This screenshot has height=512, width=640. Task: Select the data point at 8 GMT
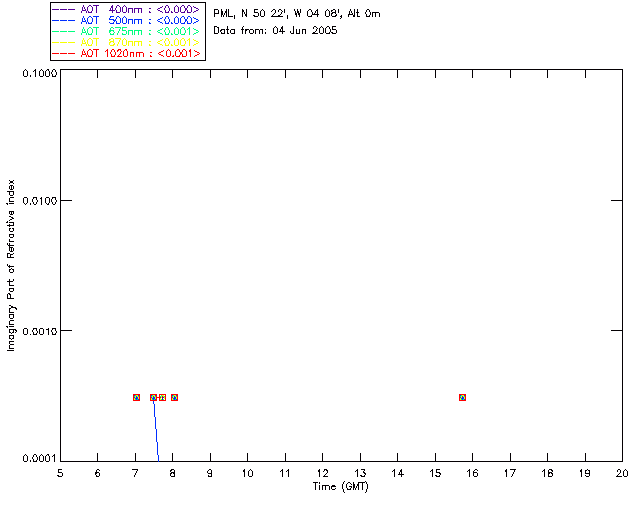tap(174, 397)
